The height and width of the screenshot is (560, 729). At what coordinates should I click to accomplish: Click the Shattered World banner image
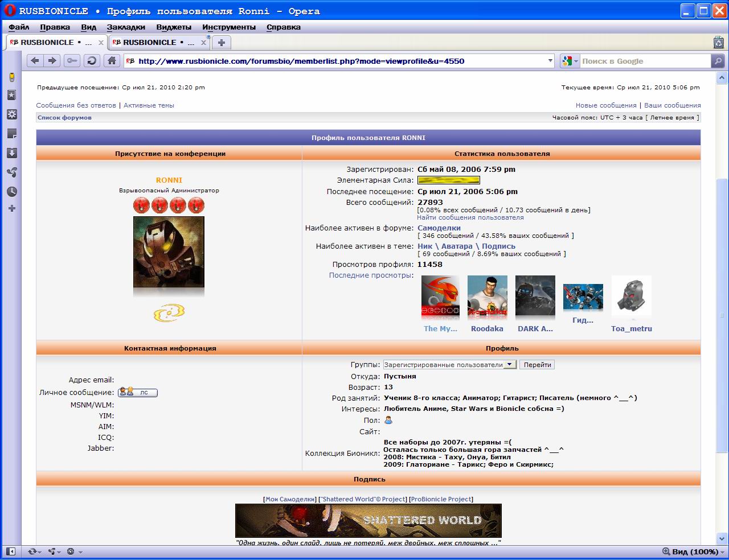click(368, 521)
